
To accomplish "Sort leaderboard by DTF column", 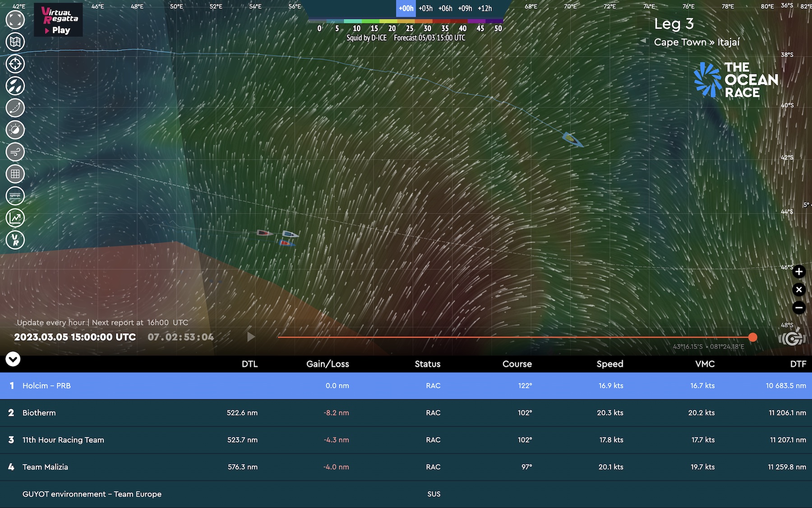I will (x=798, y=364).
